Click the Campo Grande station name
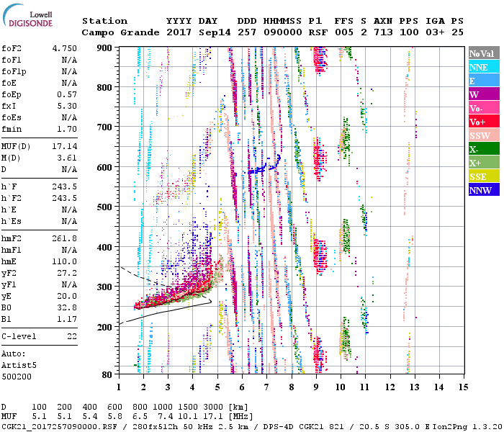The image size is (504, 432). 116,32
